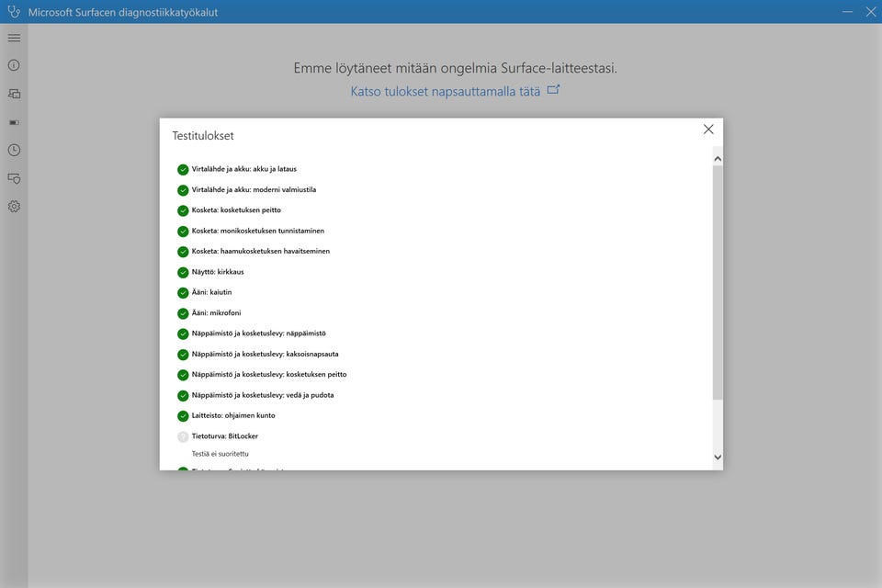882x588 pixels.
Task: Click green check for kaksoisnapsauta
Action: 183,355
